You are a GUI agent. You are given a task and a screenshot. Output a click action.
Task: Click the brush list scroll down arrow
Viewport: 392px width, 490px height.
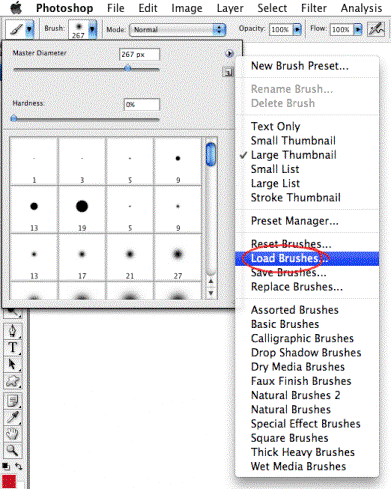[x=211, y=293]
